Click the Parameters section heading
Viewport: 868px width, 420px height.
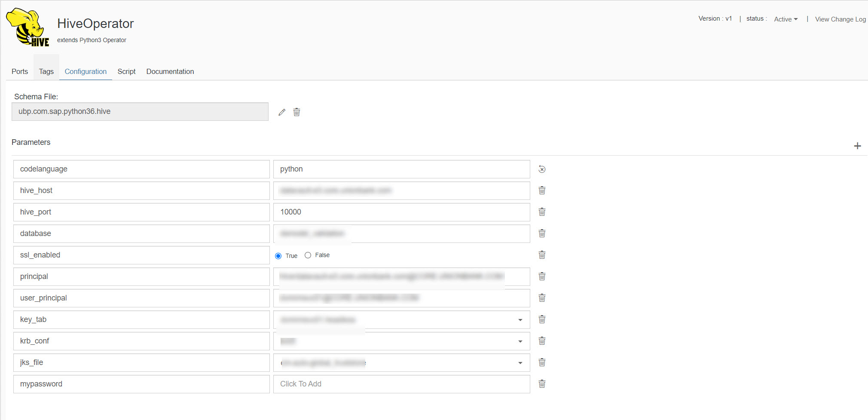click(x=31, y=142)
